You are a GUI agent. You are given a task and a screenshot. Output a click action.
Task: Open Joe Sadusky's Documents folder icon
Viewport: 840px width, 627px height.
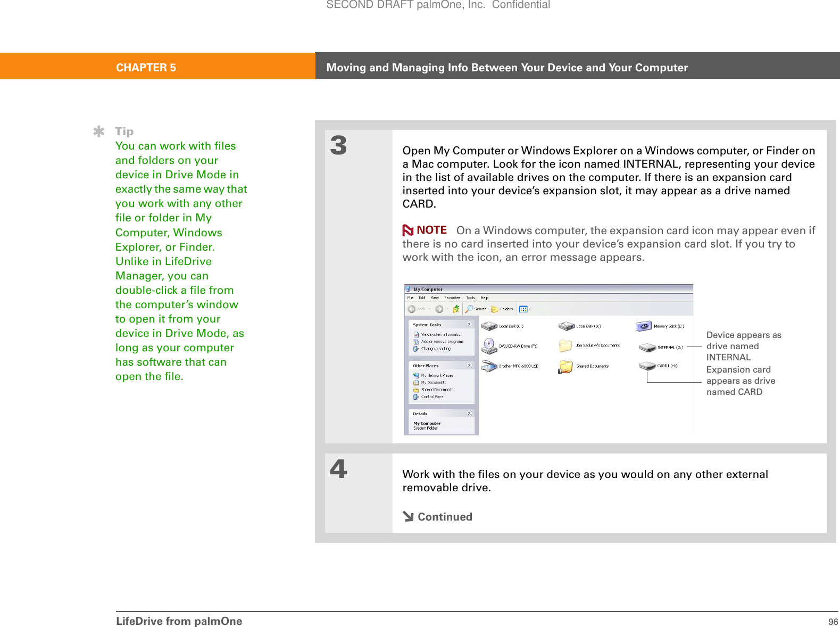pos(565,346)
